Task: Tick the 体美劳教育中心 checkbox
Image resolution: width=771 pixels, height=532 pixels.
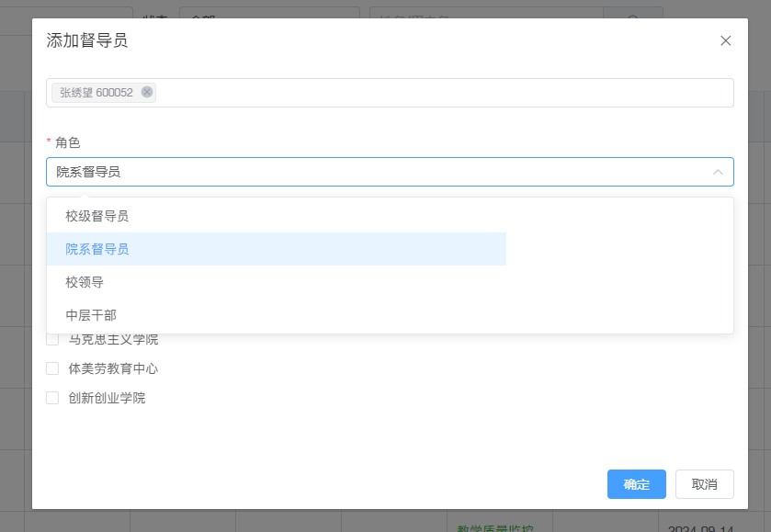Action: coord(52,368)
